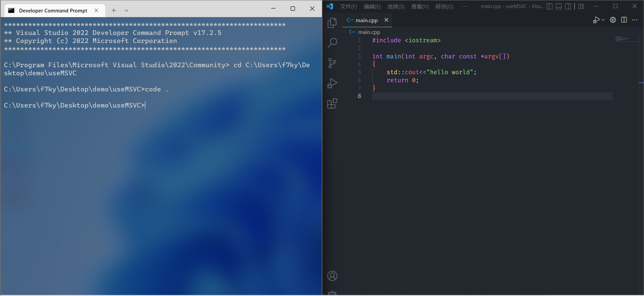Viewport: 644px width, 296px height.
Task: Open the Customize Layout control
Action: pyautogui.click(x=581, y=6)
